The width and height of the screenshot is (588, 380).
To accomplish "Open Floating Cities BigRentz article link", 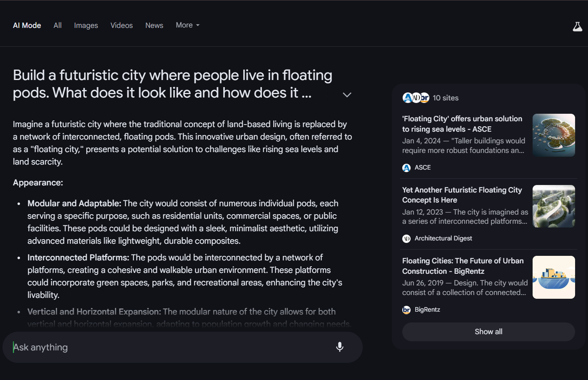I will [x=463, y=266].
